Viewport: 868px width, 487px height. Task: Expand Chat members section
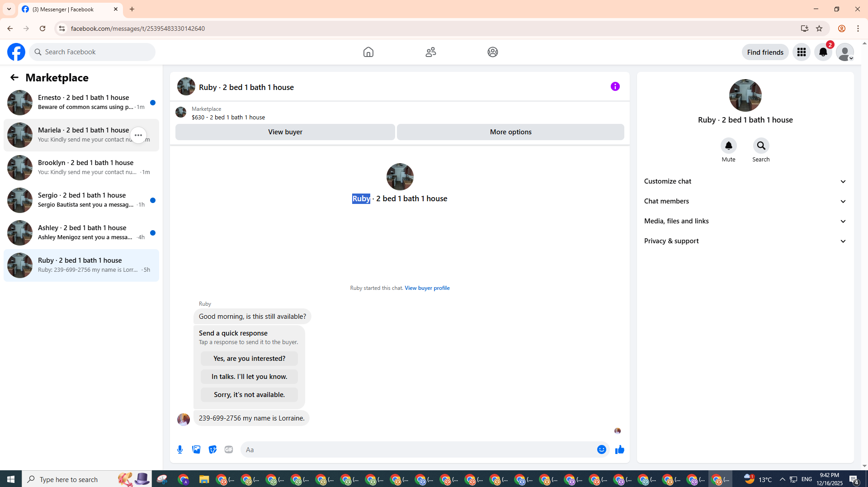click(745, 201)
